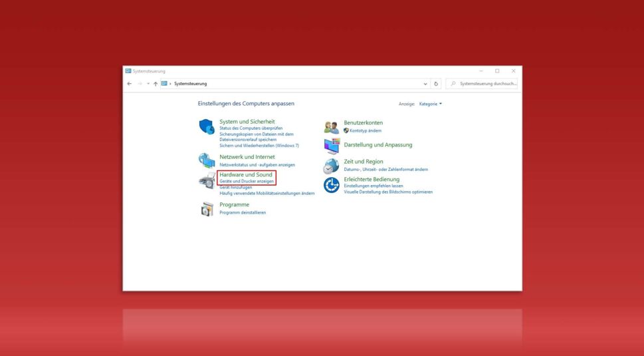Open Programme heading
The width and height of the screenshot is (644, 356).
point(234,205)
